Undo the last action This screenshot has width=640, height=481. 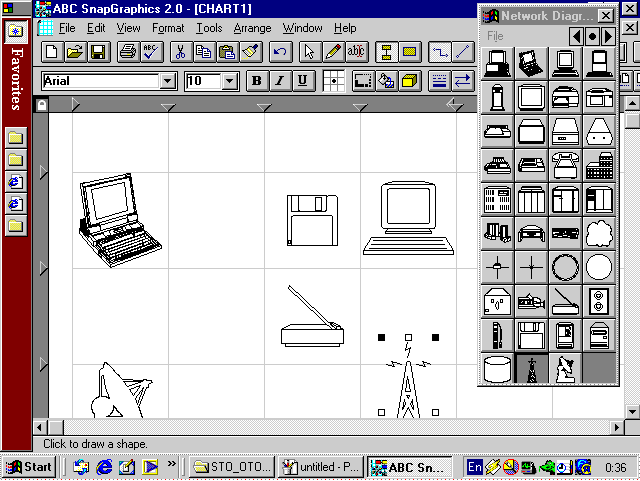(x=280, y=52)
